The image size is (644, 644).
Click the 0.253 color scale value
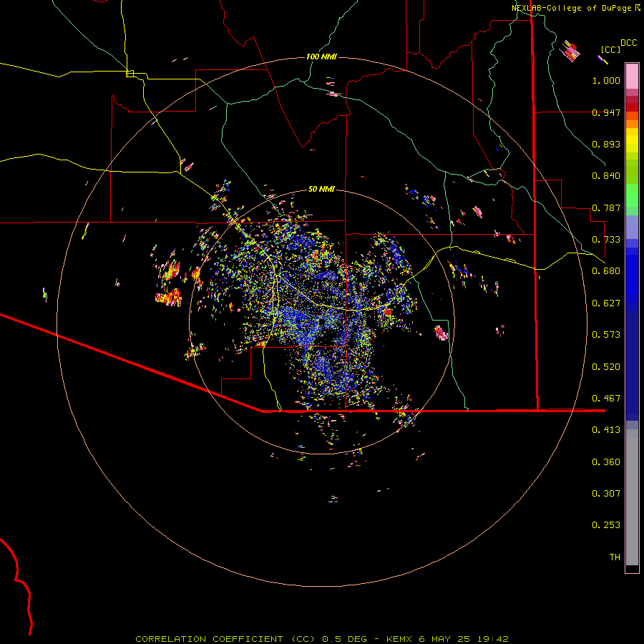[x=606, y=525]
